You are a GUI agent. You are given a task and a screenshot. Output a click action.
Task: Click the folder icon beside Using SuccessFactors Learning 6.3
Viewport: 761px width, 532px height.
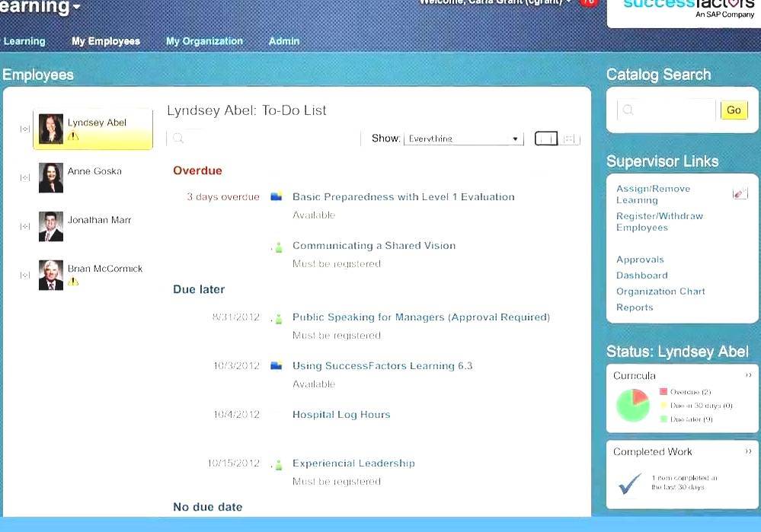click(277, 365)
